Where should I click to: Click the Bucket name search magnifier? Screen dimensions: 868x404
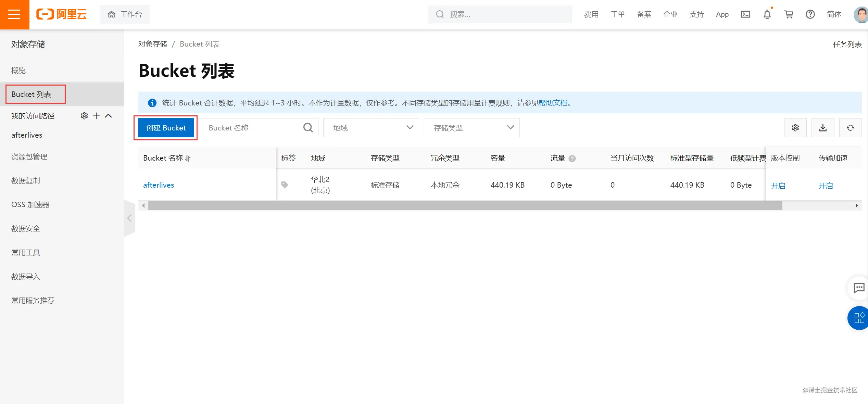pyautogui.click(x=308, y=128)
